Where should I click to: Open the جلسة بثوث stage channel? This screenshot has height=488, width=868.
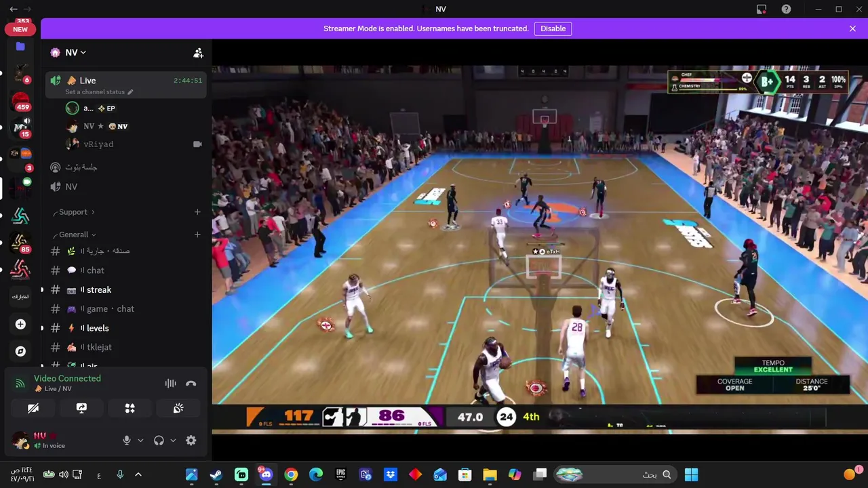coord(125,167)
